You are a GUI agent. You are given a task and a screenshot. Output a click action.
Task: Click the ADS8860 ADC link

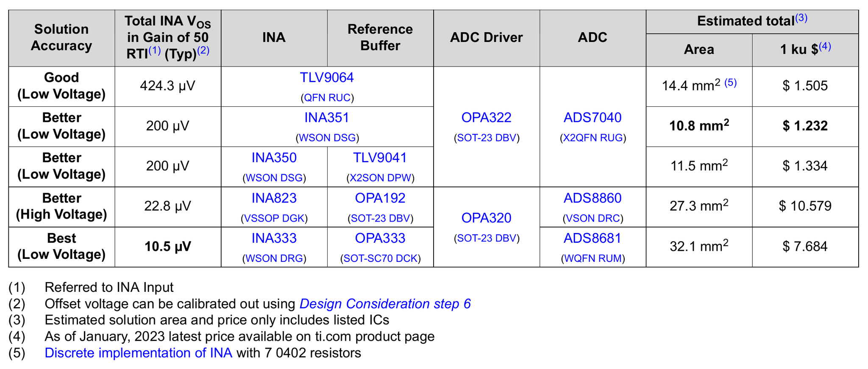pyautogui.click(x=592, y=198)
